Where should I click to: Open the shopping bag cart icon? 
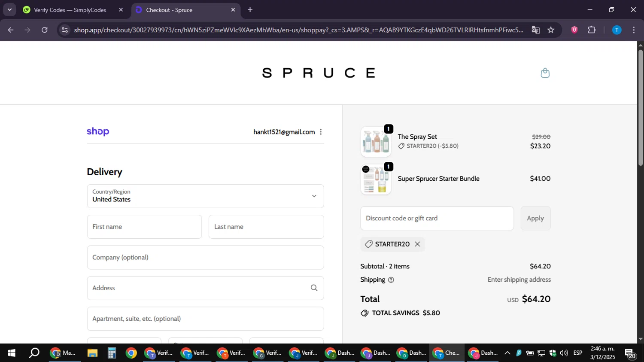coord(545,73)
